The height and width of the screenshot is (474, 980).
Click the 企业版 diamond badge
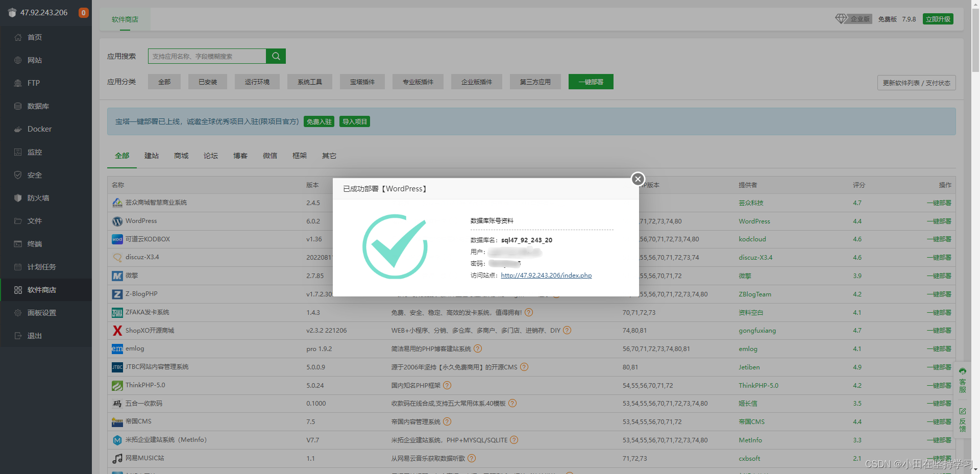click(x=853, y=19)
